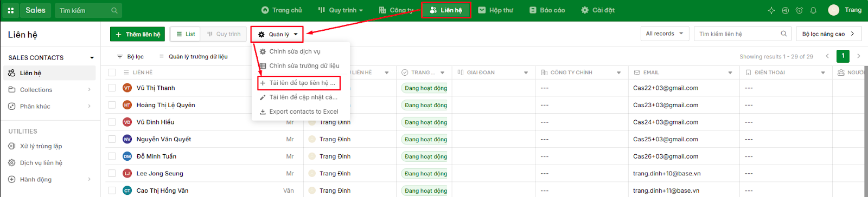The width and height of the screenshot is (868, 197).
Task: Open the Quản lý dropdown
Action: coord(277,34)
